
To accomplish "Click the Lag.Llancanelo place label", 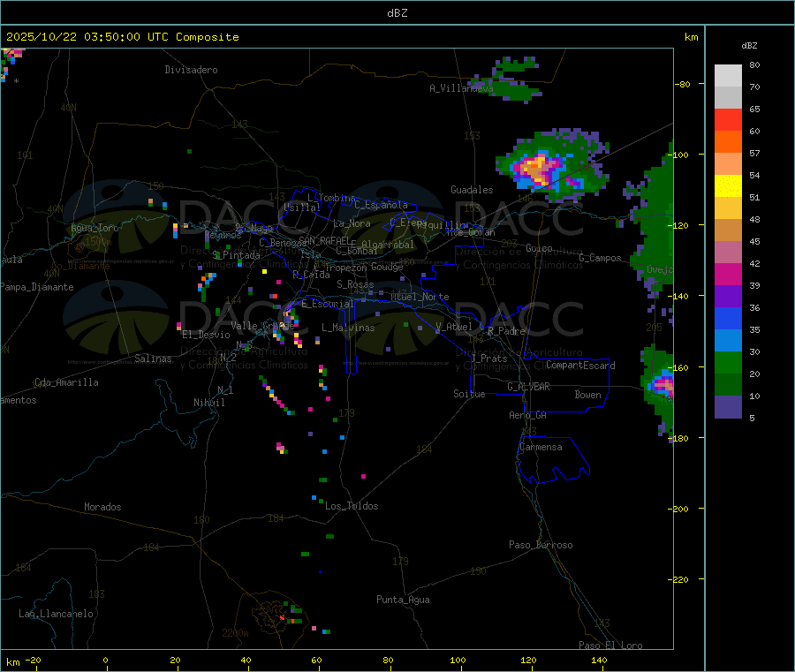I will (x=56, y=614).
